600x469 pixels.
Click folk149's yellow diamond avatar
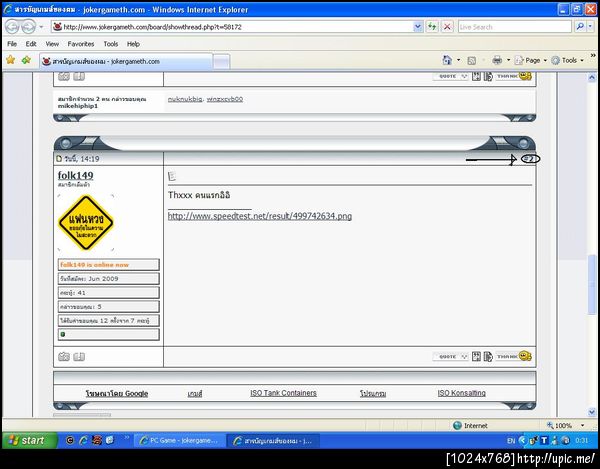tap(86, 223)
